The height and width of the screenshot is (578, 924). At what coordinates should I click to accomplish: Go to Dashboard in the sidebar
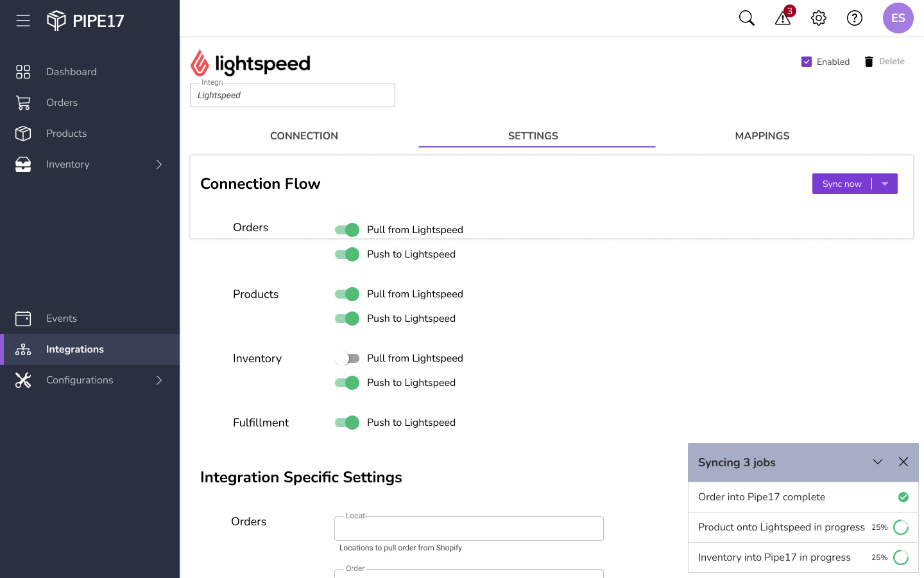(71, 72)
